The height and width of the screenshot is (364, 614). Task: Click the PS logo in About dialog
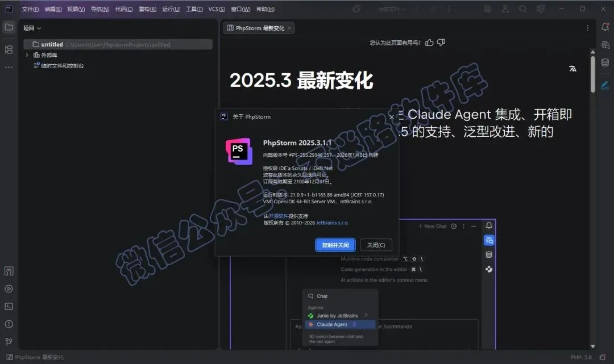[239, 151]
